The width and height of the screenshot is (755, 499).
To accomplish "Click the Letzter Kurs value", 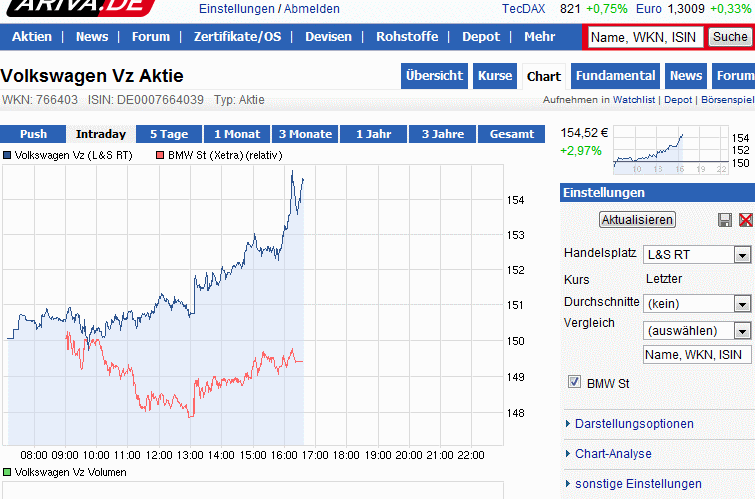I will [x=664, y=279].
